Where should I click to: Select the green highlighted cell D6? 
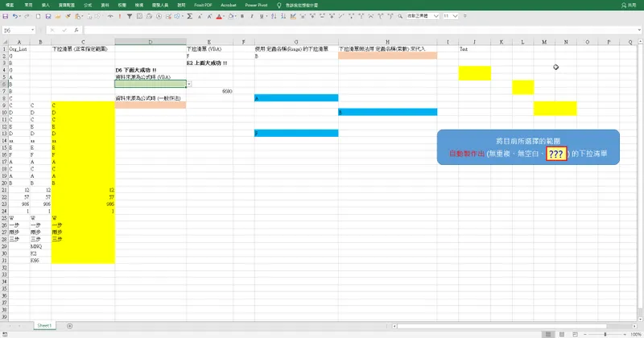point(151,84)
